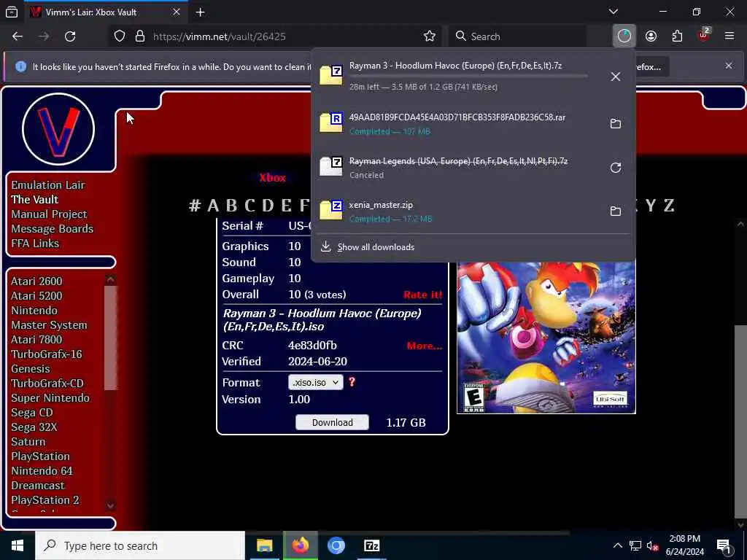747x560 pixels.
Task: Show xenia_master.zip in its folder
Action: (x=616, y=211)
